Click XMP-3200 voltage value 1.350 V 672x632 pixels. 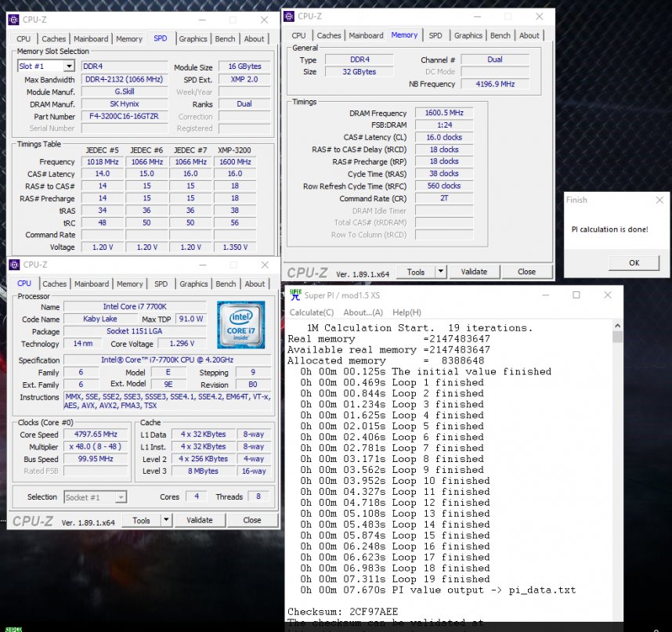coord(235,247)
